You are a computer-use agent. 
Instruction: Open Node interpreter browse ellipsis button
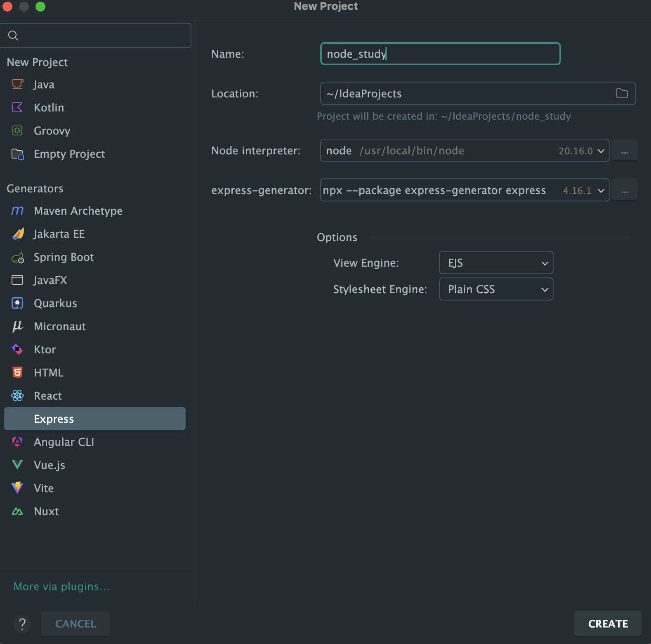click(x=625, y=150)
